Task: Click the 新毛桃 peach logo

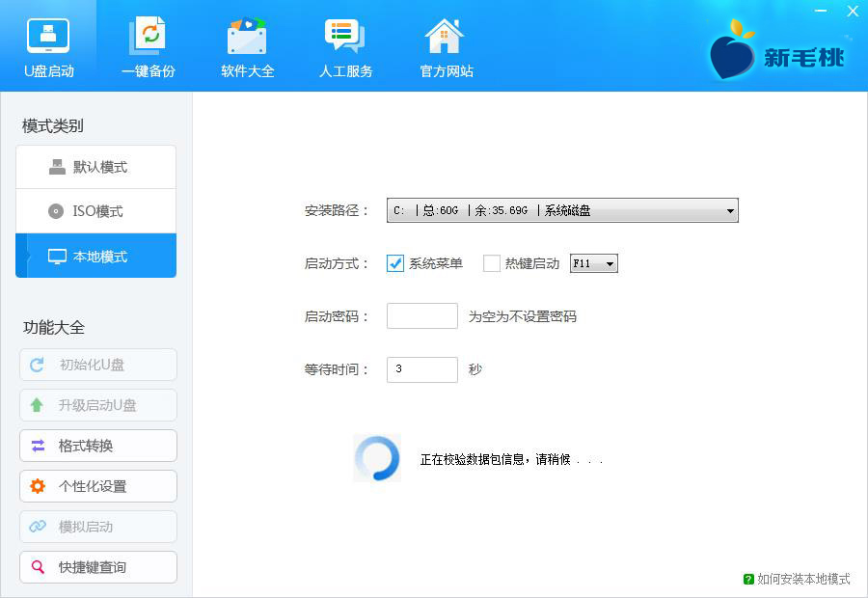Action: click(732, 51)
